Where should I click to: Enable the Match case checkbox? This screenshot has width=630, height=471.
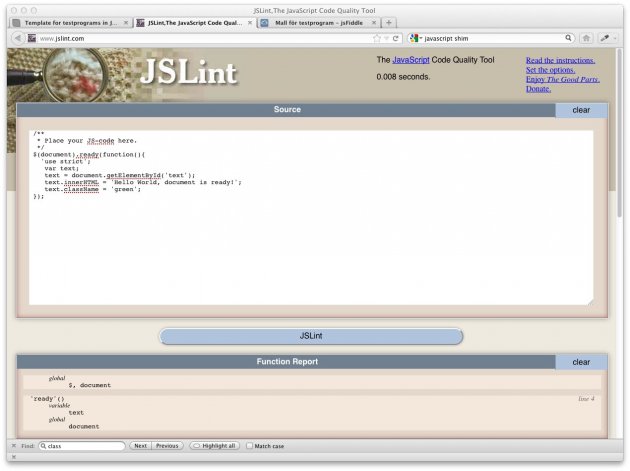(250, 446)
